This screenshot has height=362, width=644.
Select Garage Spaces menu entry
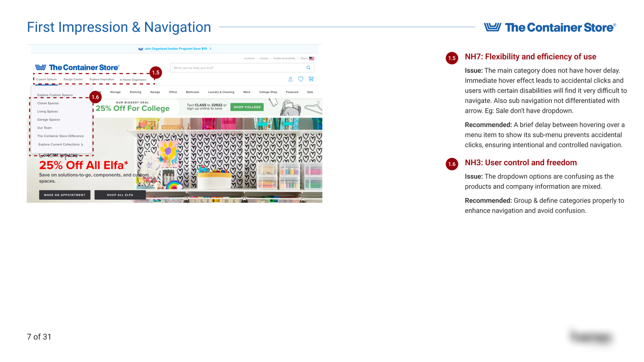tap(49, 120)
